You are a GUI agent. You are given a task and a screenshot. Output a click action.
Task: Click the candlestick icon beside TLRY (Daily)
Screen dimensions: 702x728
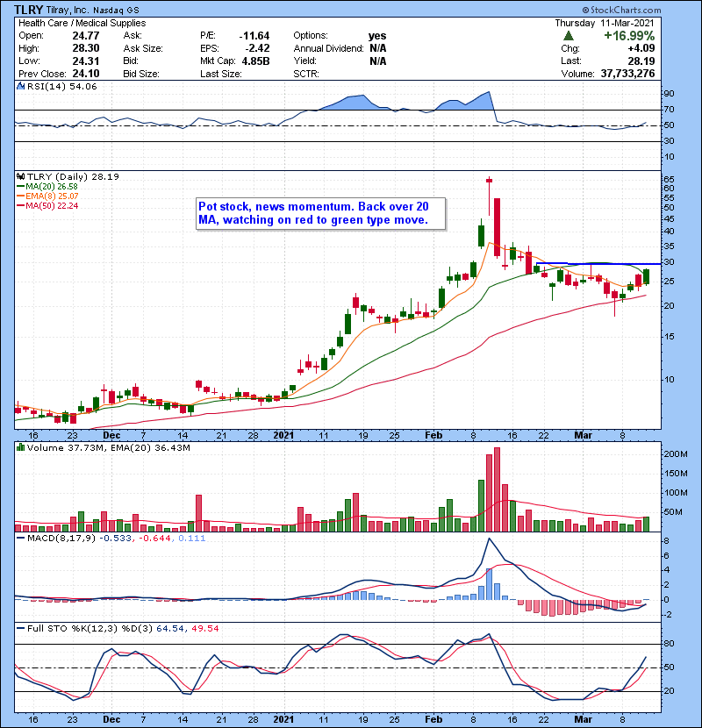[20, 177]
